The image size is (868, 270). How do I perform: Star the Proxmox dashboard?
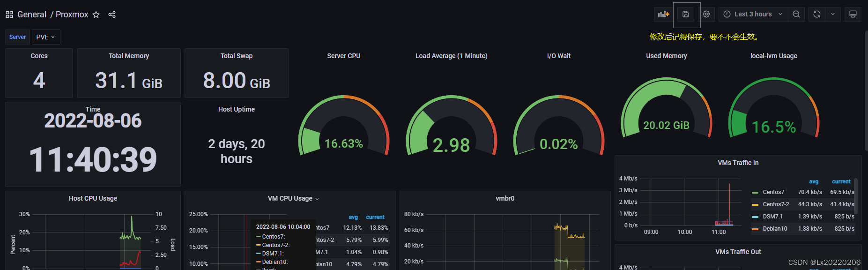96,15
